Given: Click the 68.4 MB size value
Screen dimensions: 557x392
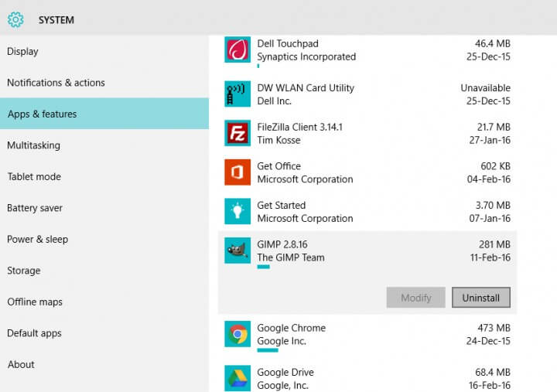Looking at the screenshot, I should pos(493,372).
